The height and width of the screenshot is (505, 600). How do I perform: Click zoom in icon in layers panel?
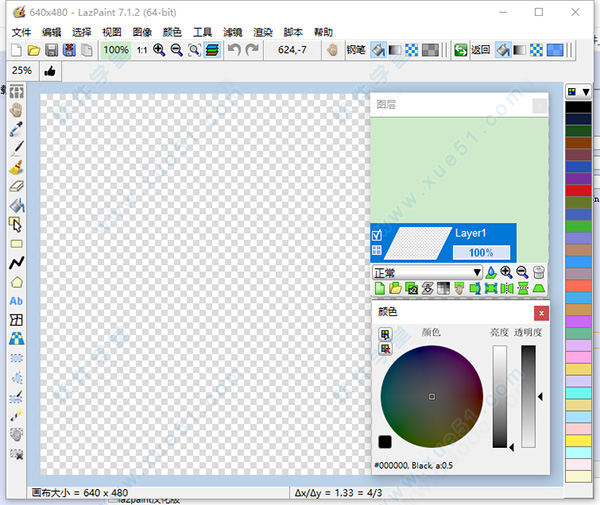click(507, 272)
